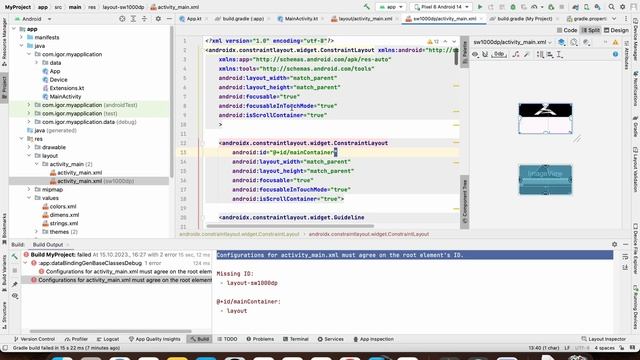Toggle the filter eye in Build panel

point(15,296)
